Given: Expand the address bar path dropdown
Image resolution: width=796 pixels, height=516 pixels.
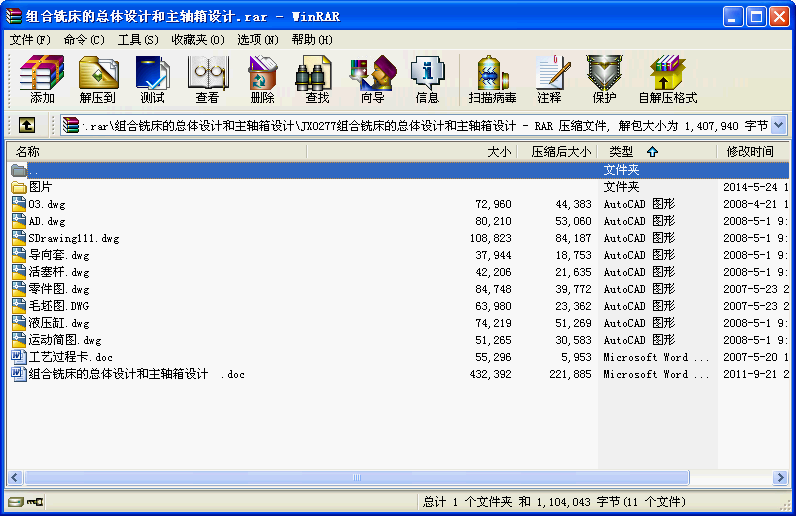Looking at the screenshot, I should tap(779, 125).
